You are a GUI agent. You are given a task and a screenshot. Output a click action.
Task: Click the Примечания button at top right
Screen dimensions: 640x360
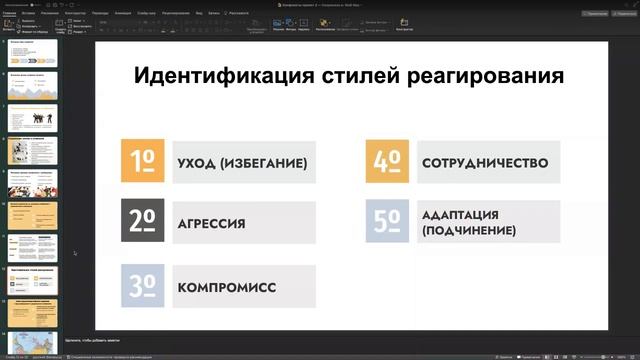(595, 13)
